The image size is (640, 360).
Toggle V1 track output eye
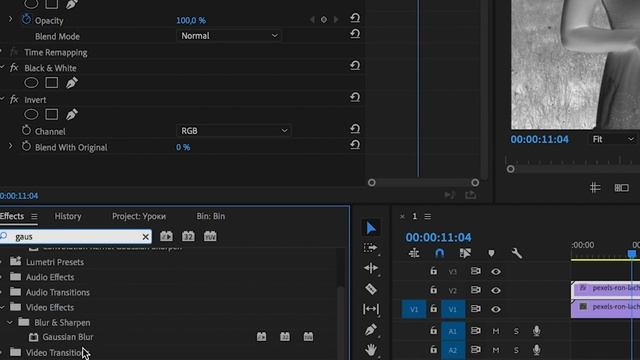(x=496, y=309)
